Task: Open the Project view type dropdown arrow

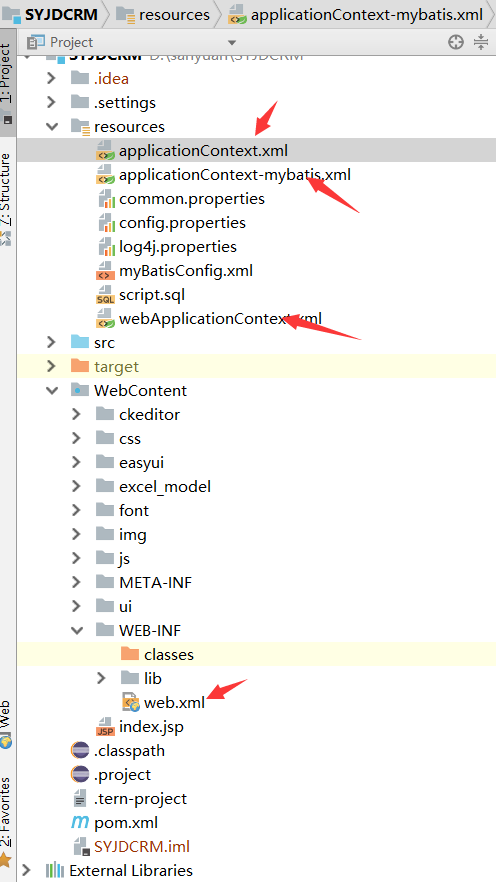Action: [232, 43]
